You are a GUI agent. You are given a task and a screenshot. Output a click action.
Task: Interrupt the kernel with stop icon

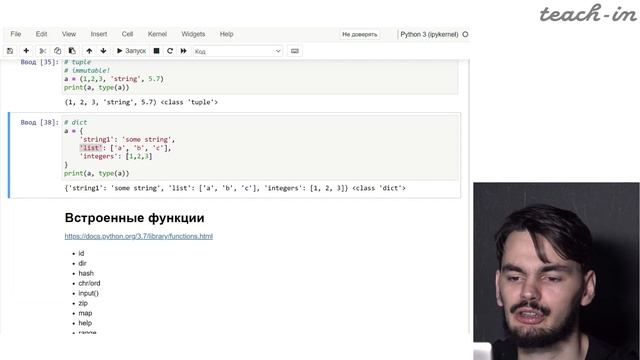tap(156, 51)
